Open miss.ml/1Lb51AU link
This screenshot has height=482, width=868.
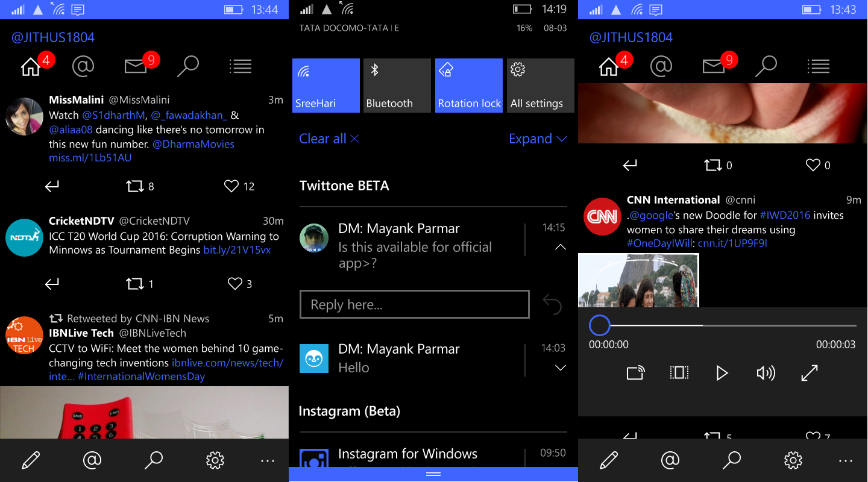click(90, 158)
